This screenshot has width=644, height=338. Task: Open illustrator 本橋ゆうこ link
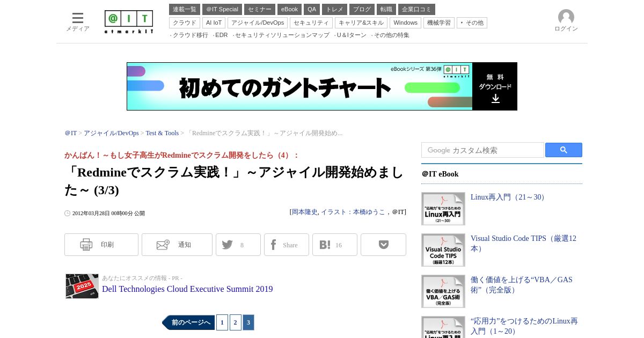click(x=353, y=212)
